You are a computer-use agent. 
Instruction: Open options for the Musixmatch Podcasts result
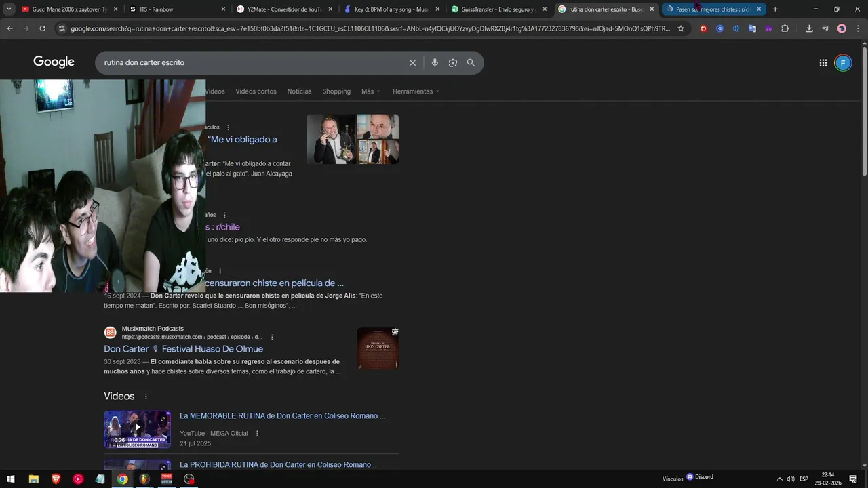click(x=272, y=337)
